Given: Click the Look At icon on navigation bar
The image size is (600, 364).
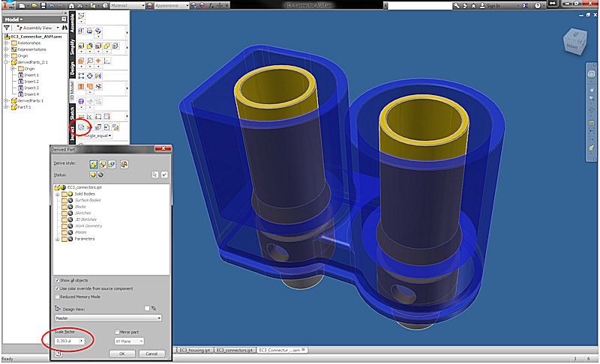Looking at the screenshot, I should pyautogui.click(x=591, y=123).
